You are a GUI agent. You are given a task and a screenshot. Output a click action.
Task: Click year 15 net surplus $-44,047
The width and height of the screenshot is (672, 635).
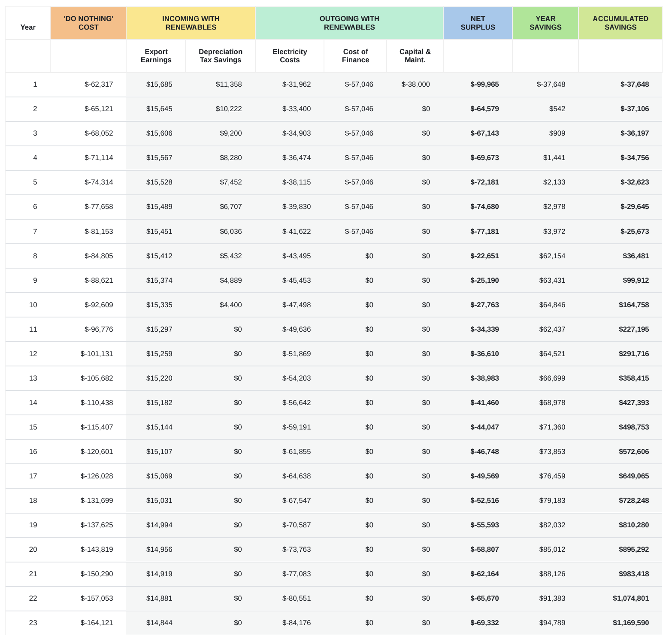(x=484, y=427)
